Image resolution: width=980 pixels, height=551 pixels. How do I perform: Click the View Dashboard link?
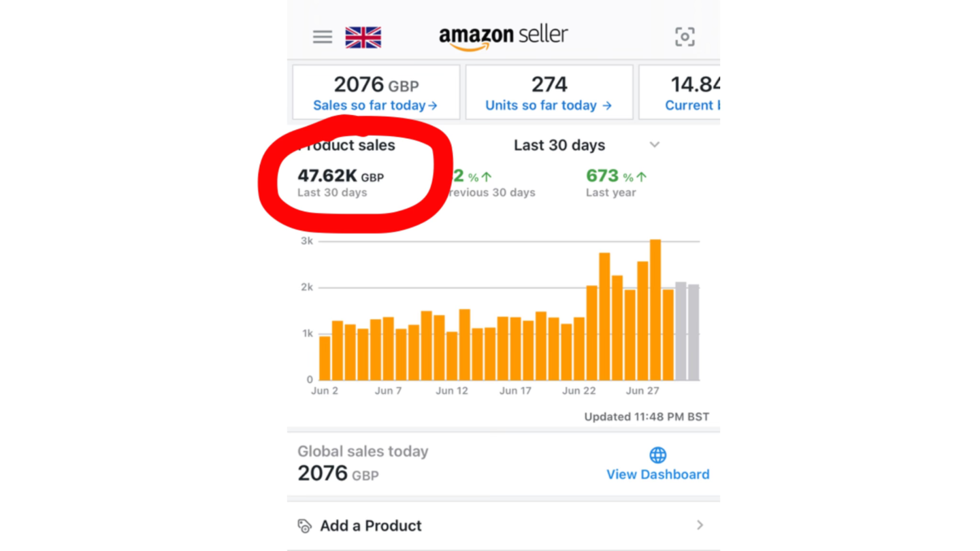[657, 474]
